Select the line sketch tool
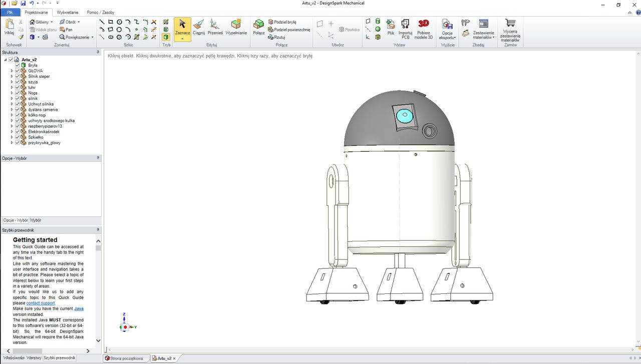Screen dimensions: 641x364 tap(102, 22)
